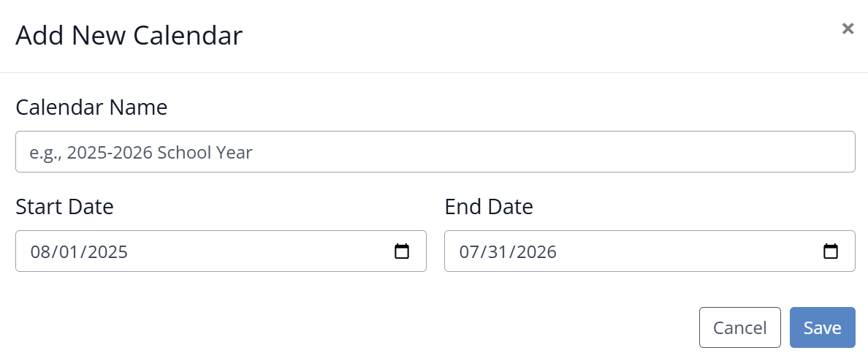
Task: Click the Calendar Name label
Action: 91,107
